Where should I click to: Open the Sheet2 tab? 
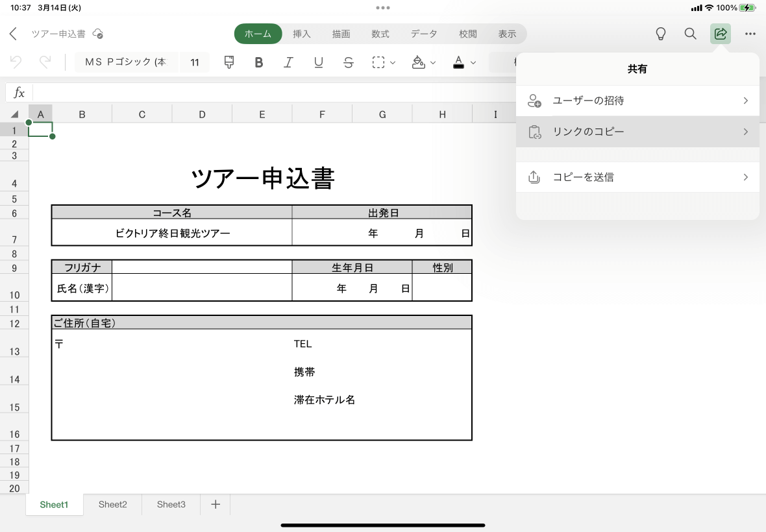112,504
